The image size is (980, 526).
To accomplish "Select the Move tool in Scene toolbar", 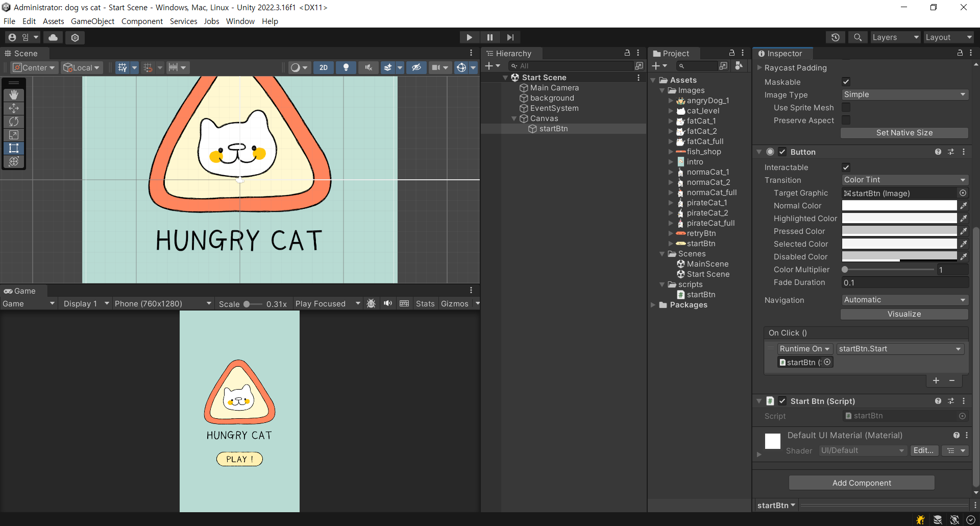I will [14, 108].
